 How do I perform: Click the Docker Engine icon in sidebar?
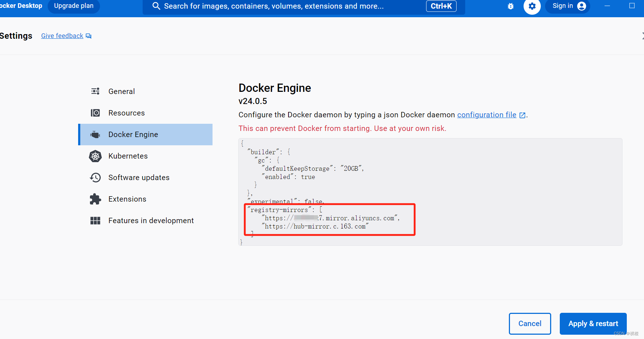point(95,135)
